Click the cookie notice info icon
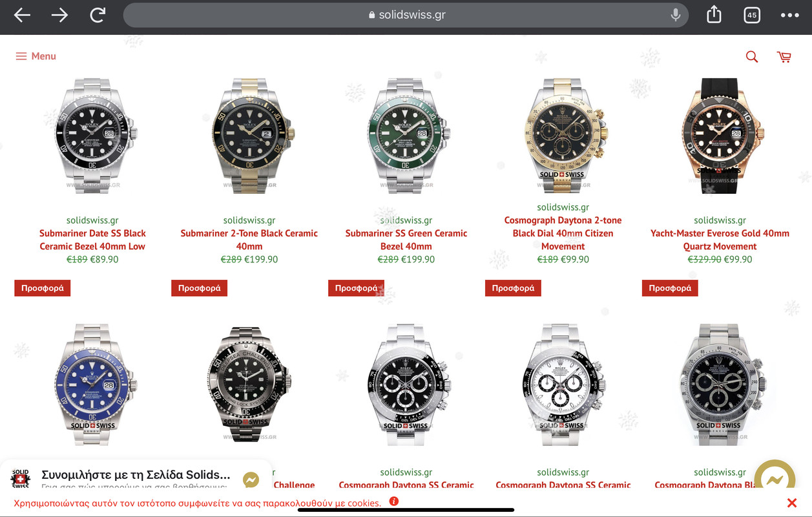The height and width of the screenshot is (517, 812). 394,501
